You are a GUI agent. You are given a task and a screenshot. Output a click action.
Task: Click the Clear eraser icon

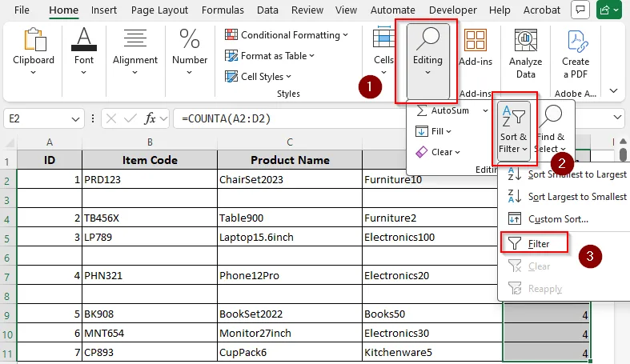tap(421, 152)
